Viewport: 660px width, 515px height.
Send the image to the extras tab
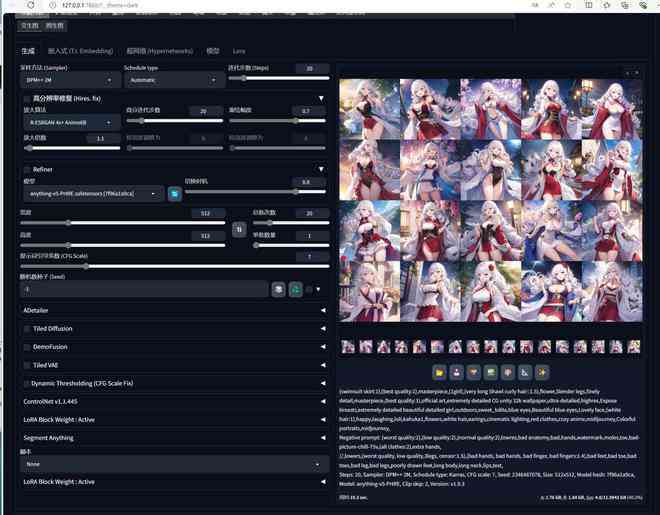click(x=525, y=372)
